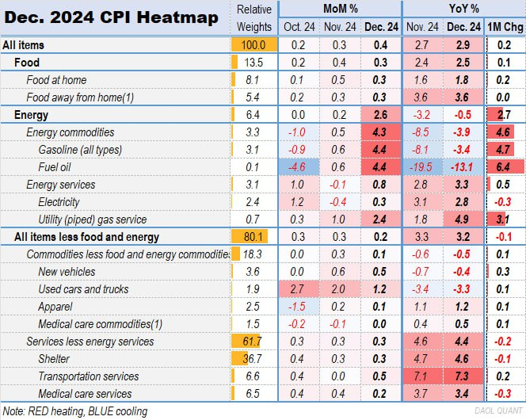Screen dimensions: 526x420
Task: Click the blue -4.6 Fuel oil cell
Action: (x=296, y=166)
